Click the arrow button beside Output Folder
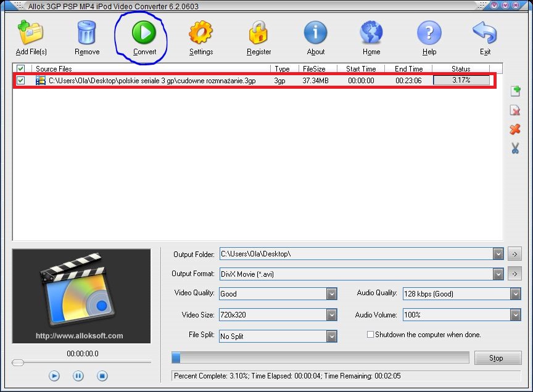This screenshot has width=533, height=392. [514, 254]
